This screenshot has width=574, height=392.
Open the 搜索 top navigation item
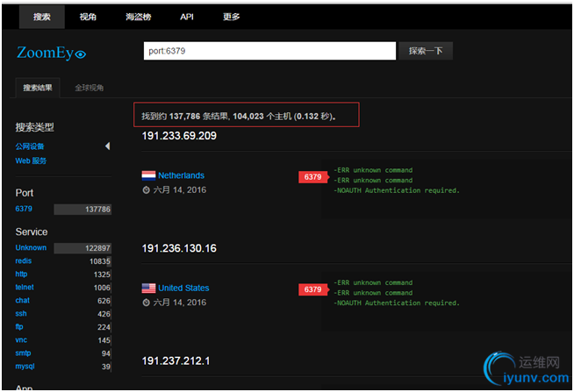point(42,17)
